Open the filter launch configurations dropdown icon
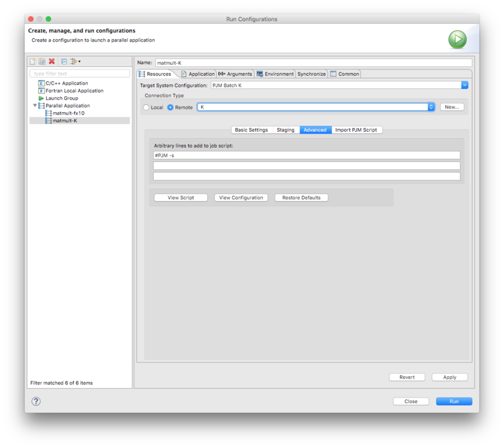This screenshot has width=504, height=448. click(x=75, y=61)
